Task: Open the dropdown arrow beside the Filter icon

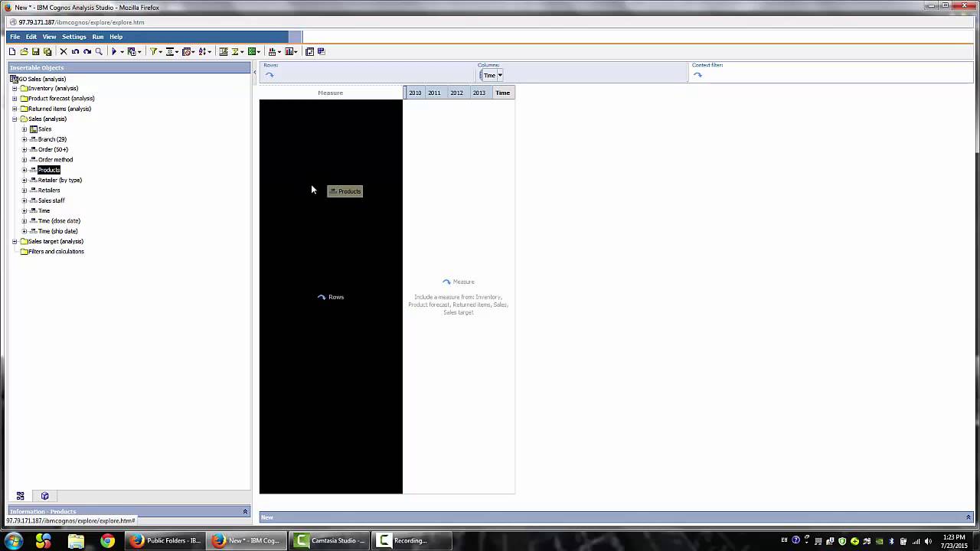Action: tap(160, 52)
